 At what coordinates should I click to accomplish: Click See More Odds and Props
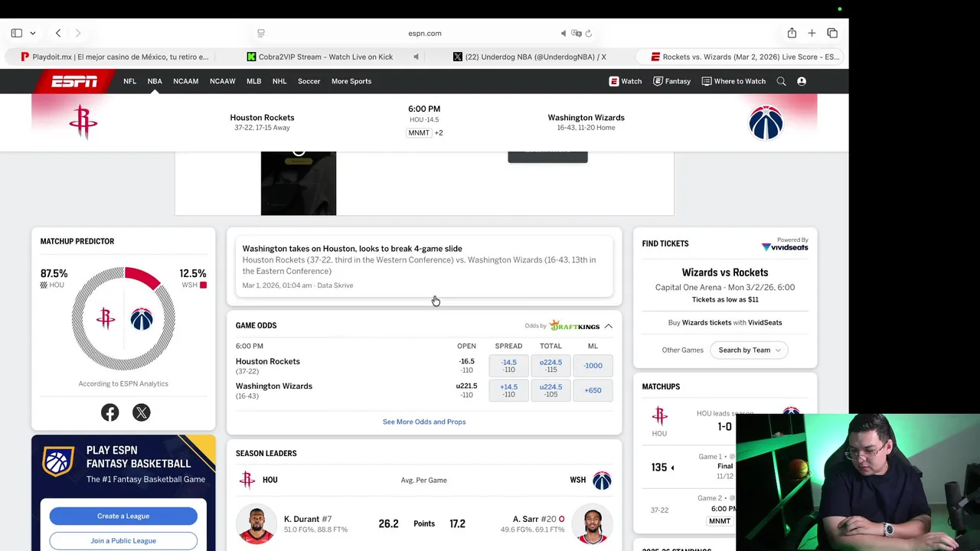coord(424,422)
